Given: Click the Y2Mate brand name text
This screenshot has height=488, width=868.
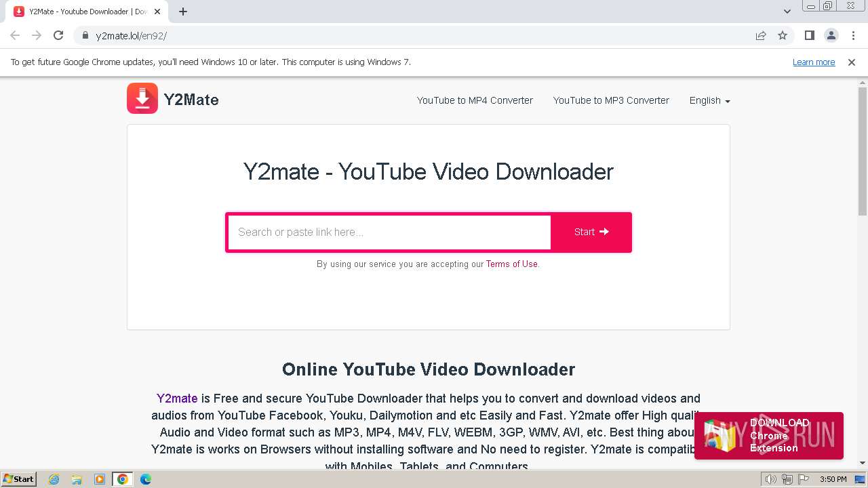Looking at the screenshot, I should (191, 100).
